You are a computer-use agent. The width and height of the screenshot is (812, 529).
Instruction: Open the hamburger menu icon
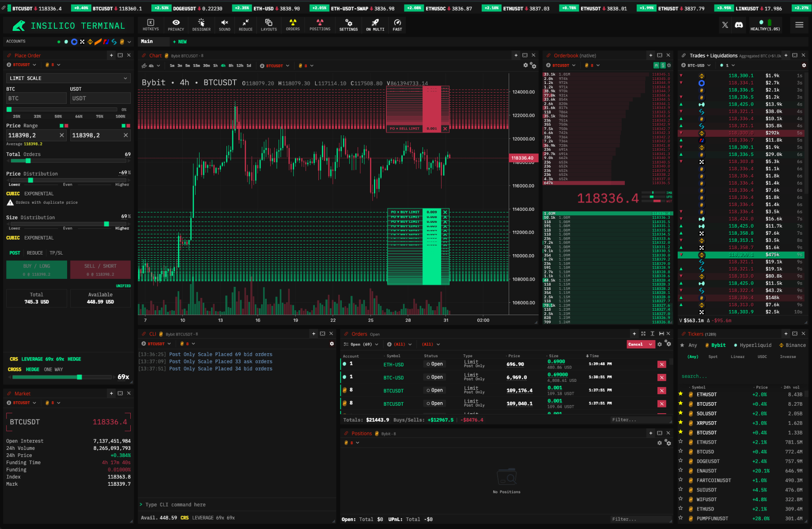pos(799,25)
